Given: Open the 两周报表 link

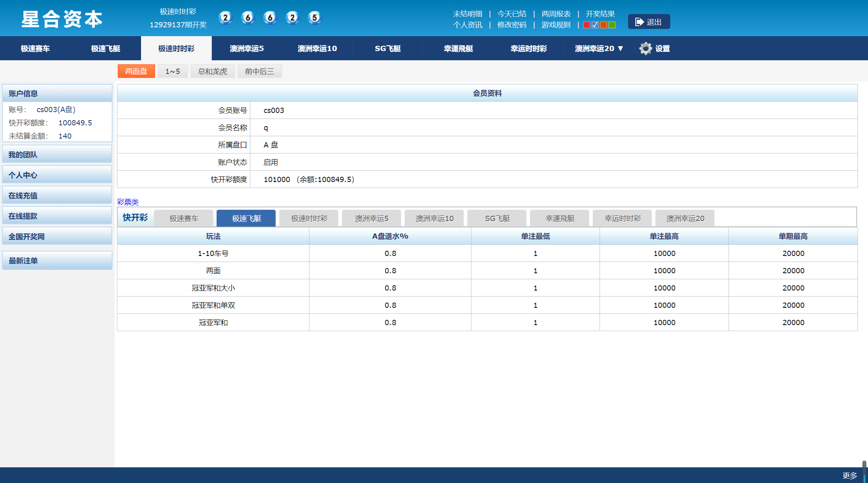Looking at the screenshot, I should pyautogui.click(x=556, y=14).
